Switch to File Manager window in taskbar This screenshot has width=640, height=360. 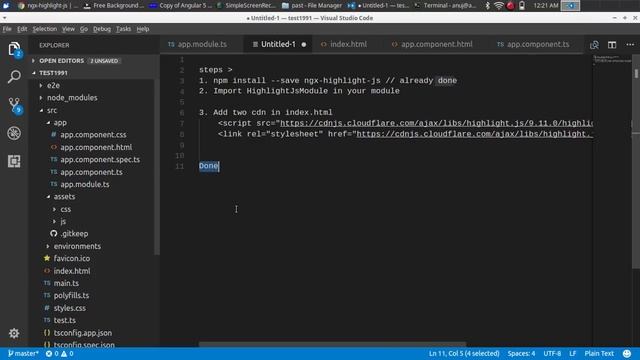(312, 6)
